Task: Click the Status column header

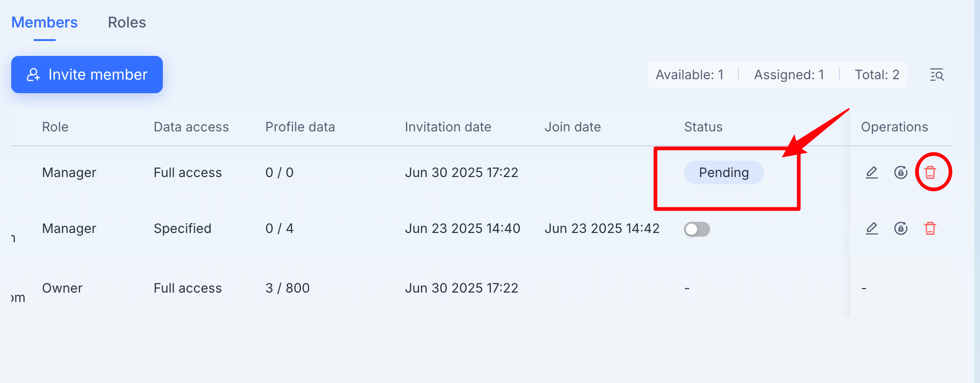Action: click(703, 127)
